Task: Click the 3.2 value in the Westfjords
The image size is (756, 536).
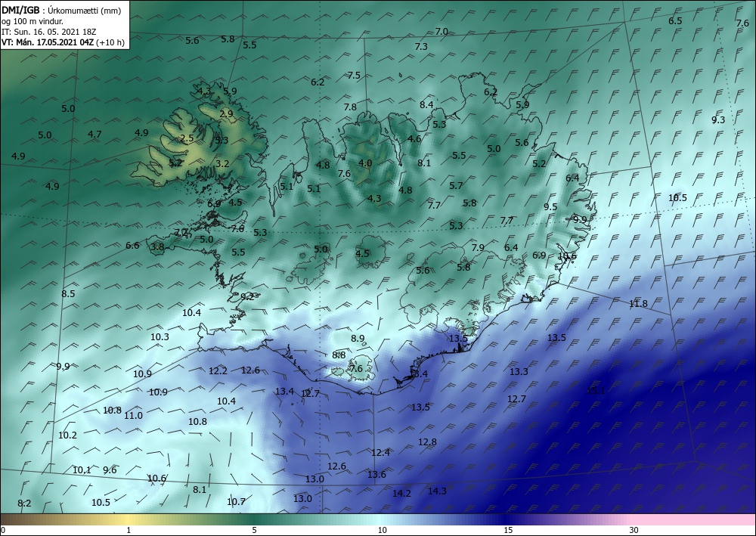Action: coord(222,164)
